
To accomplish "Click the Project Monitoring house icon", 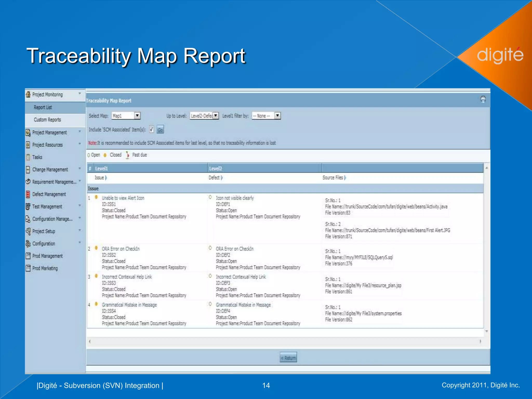I will pos(28,94).
